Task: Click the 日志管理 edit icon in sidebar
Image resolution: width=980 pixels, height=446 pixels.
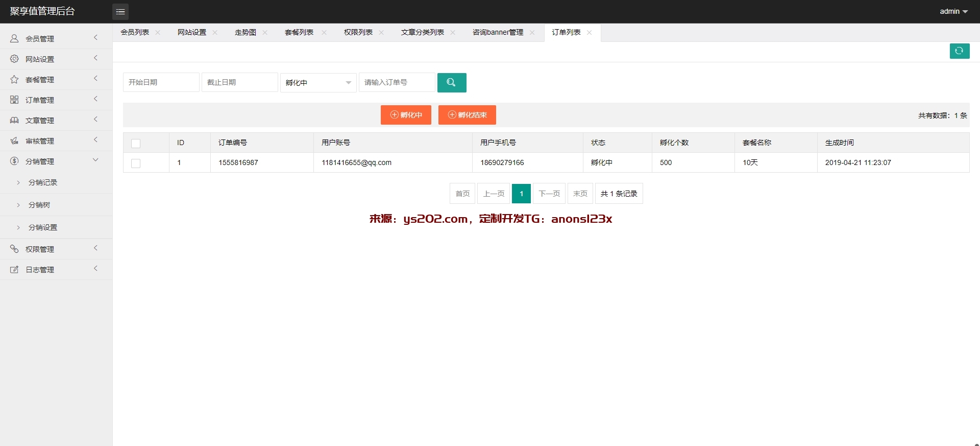Action: coord(14,270)
